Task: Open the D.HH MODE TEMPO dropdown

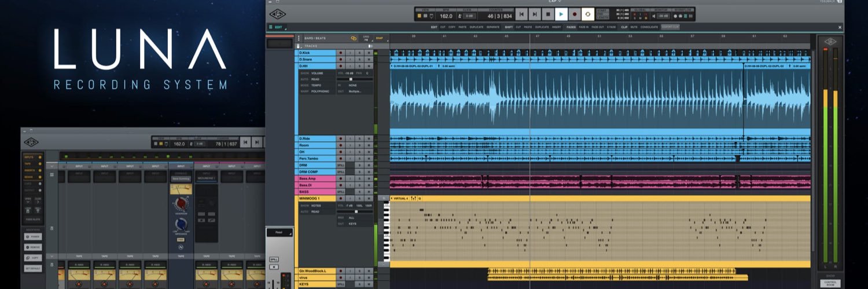Action: 317,85
